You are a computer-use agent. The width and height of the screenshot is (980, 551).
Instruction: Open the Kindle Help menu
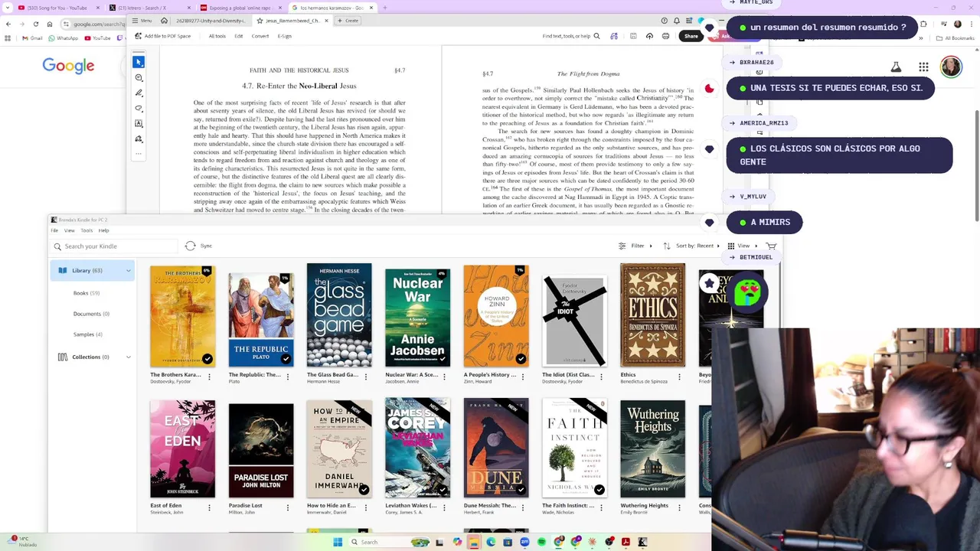pos(103,230)
